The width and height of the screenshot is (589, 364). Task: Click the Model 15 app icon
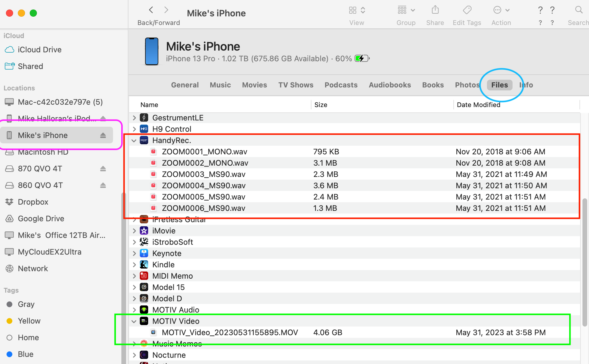click(x=144, y=287)
